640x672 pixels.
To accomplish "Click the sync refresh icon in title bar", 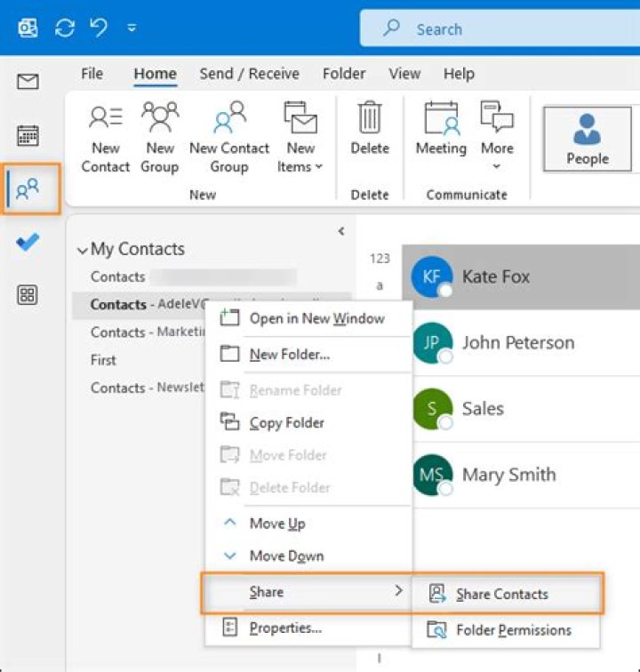I will pos(65,28).
